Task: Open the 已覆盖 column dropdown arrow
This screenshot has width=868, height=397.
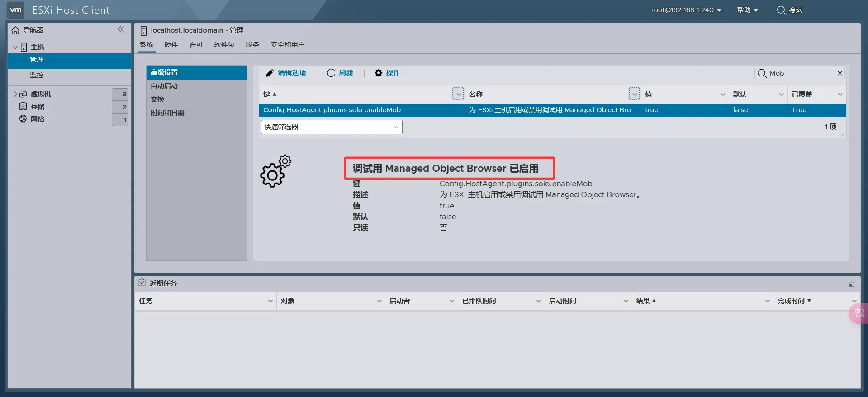Action: coord(840,95)
